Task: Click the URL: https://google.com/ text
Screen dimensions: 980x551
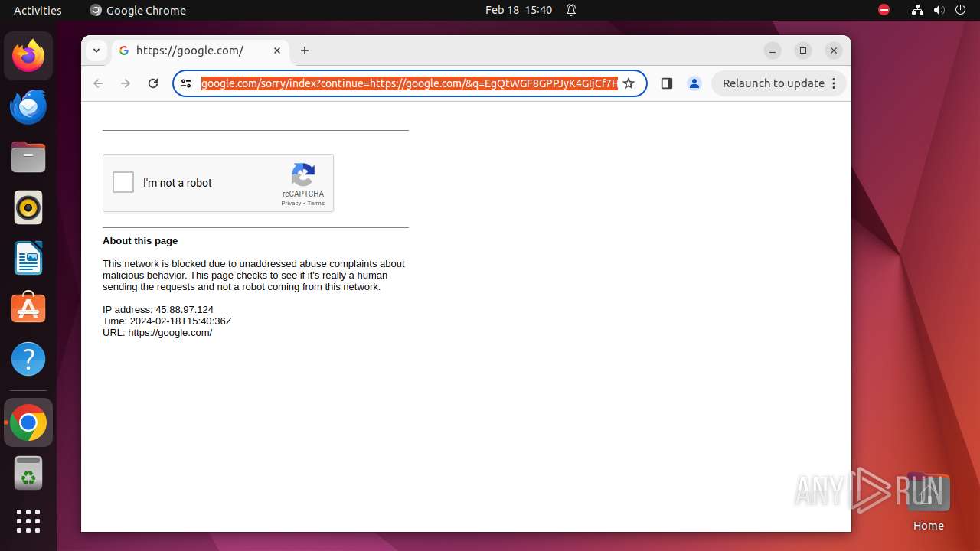Action: tap(157, 333)
